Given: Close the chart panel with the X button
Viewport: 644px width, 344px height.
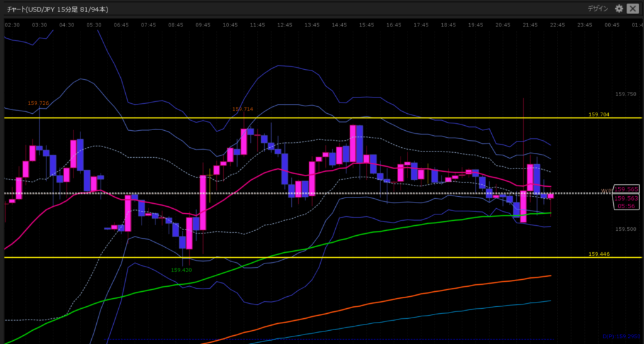Looking at the screenshot, I should [633, 8].
